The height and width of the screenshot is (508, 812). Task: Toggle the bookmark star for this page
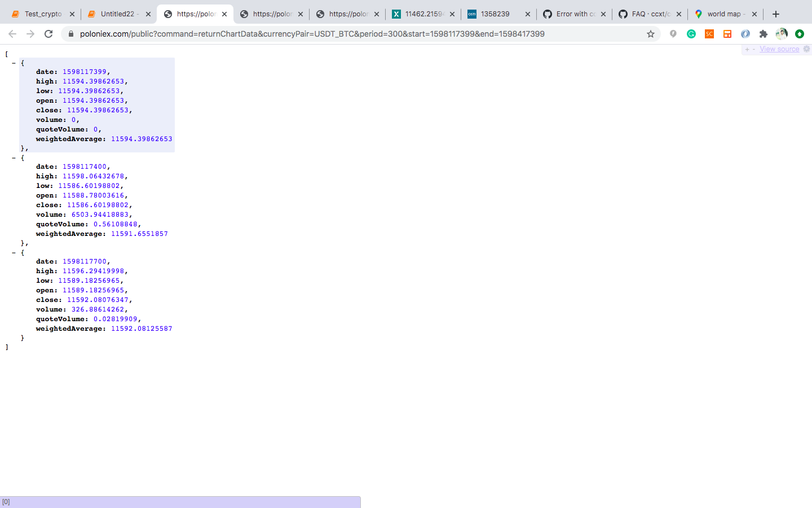tap(651, 34)
